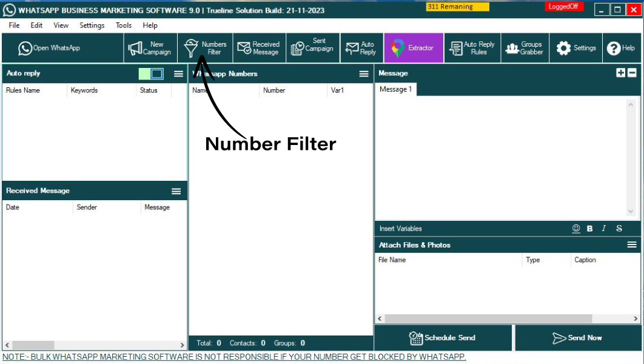Screen dimensions: 644x364
Task: Click the Message column in Received Message
Action: (x=163, y=207)
